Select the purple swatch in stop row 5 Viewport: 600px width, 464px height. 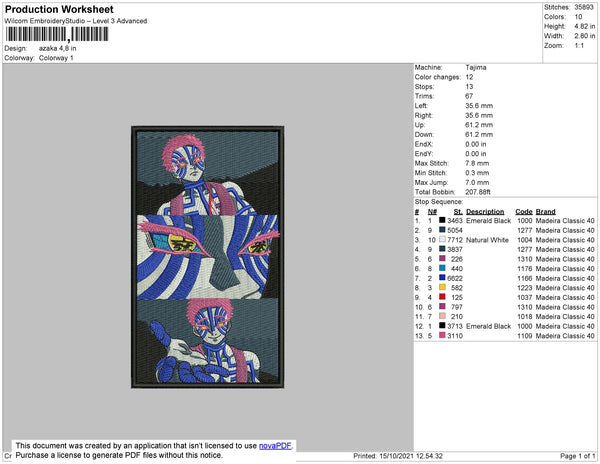[442, 259]
